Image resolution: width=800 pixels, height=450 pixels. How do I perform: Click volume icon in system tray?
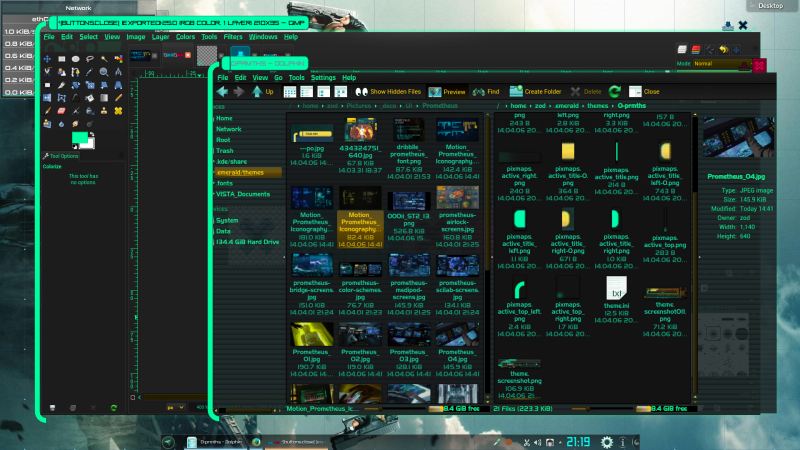click(537, 442)
